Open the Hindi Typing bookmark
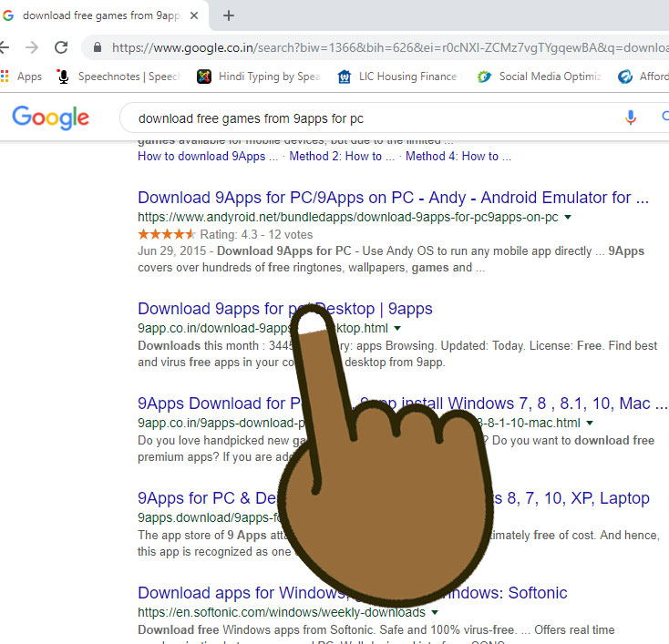The width and height of the screenshot is (669, 644). point(258,77)
